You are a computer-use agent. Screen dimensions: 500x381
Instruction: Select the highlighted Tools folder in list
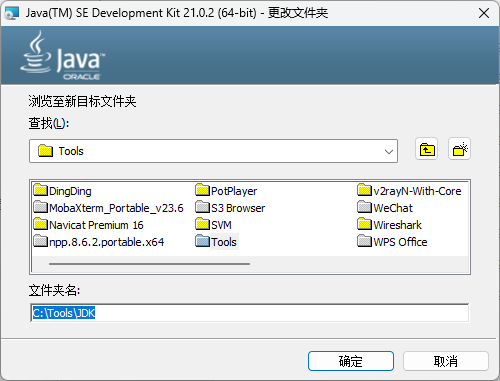click(x=217, y=242)
